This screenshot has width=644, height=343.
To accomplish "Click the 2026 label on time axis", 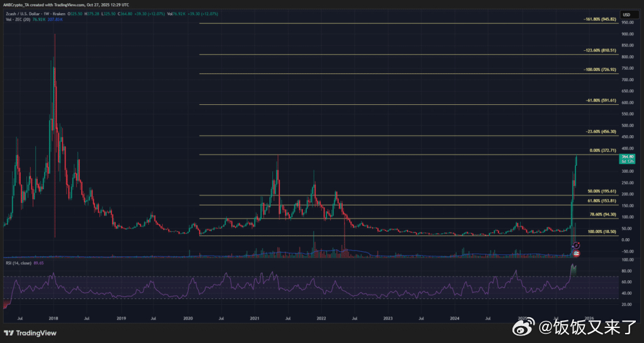I will pyautogui.click(x=589, y=318).
